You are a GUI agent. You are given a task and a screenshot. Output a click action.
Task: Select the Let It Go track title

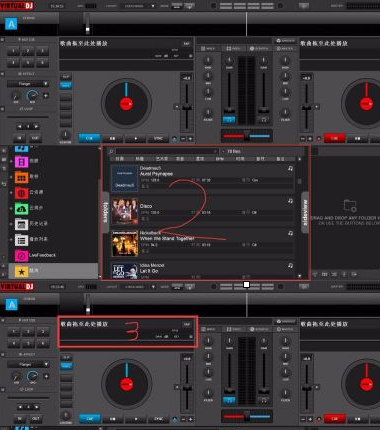pos(149,271)
